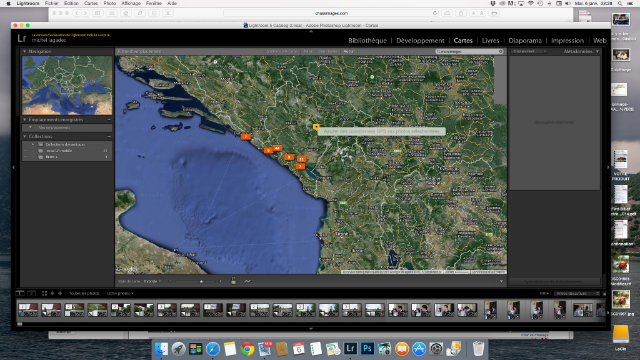The image size is (640, 360).
Task: Open the Fichier menu in the menu bar
Action: coord(51,3)
